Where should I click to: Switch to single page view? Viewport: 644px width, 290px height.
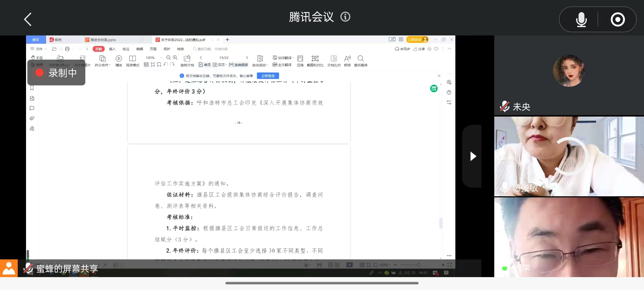205,65
